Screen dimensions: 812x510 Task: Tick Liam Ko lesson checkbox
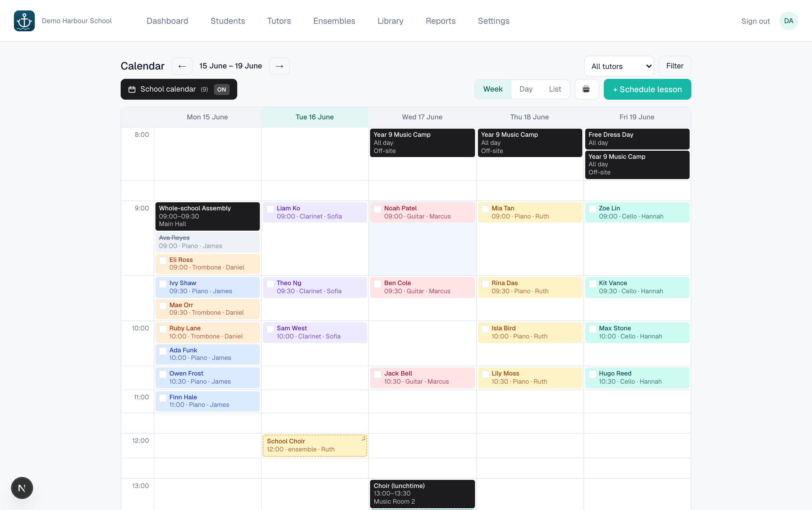[x=270, y=209]
